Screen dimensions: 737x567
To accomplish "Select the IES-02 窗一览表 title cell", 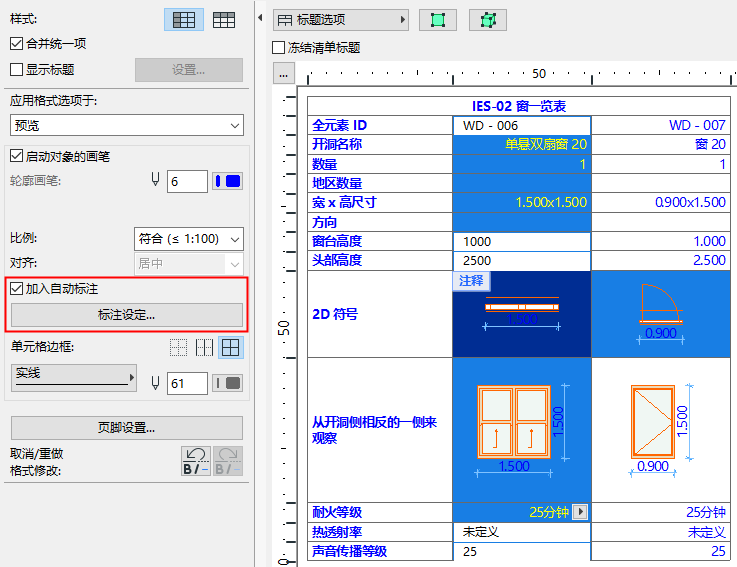I will (519, 106).
